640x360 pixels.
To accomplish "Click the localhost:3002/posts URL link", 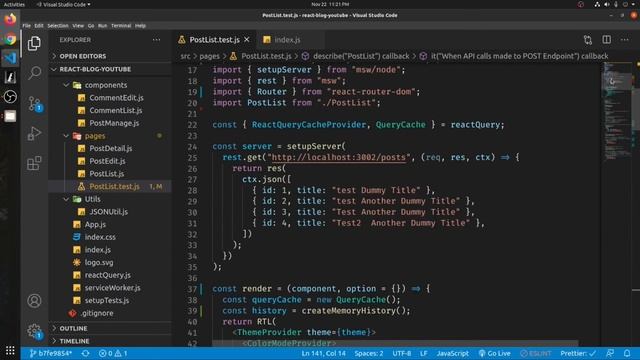I will [x=339, y=158].
